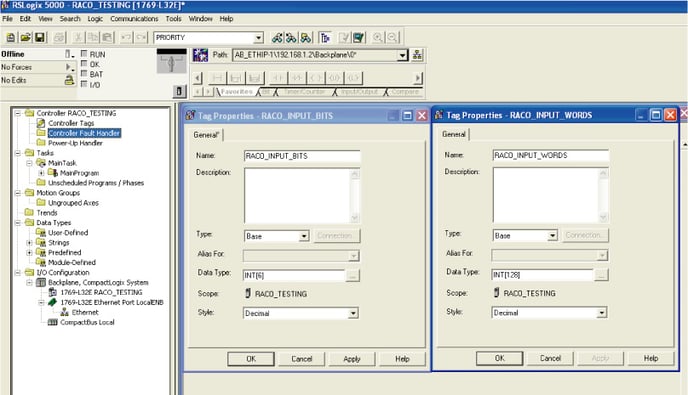Open Style dropdown in RACO_INPUT_WORDS dialog
Viewport: 688px width, 395px height.
point(602,312)
